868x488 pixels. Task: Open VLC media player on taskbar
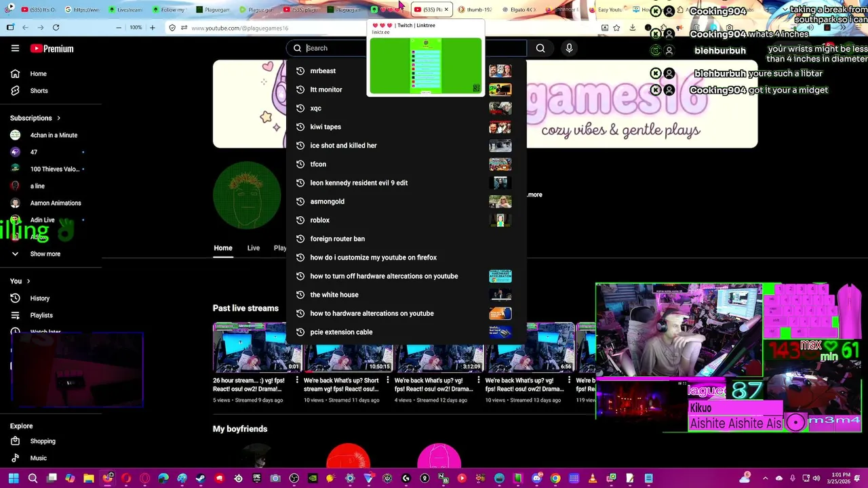[x=592, y=479]
